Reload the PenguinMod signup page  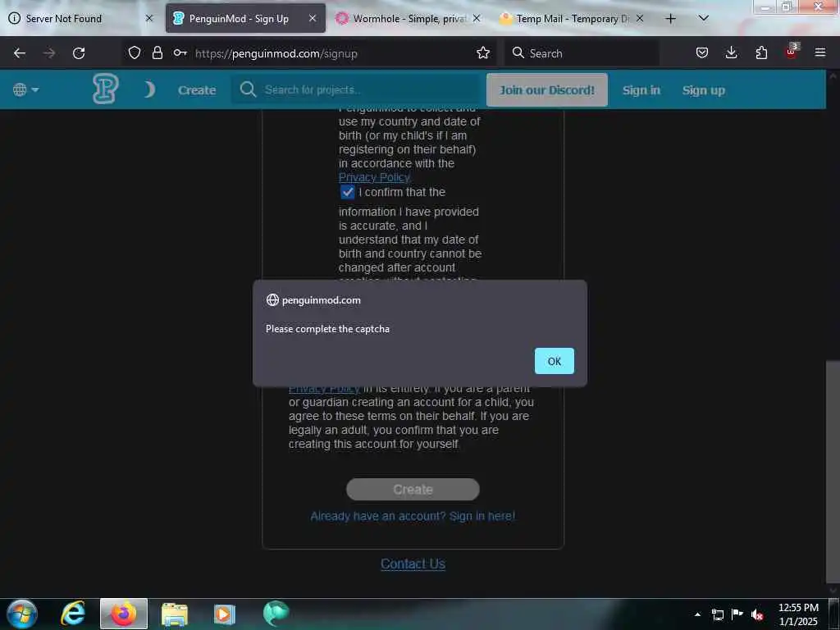click(x=79, y=53)
